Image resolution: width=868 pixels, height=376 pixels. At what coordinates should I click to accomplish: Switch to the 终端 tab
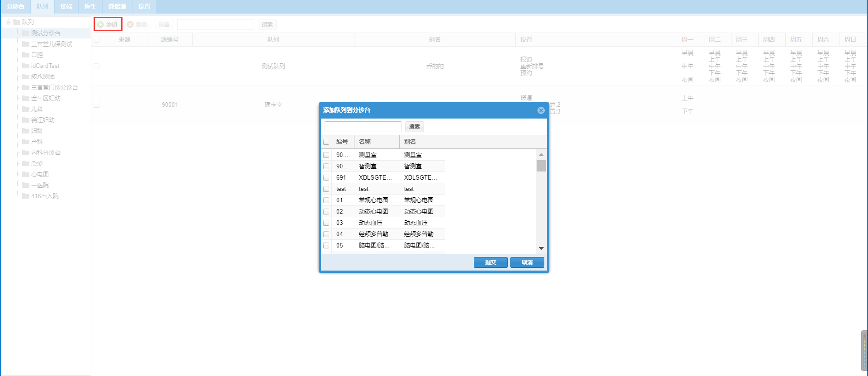(x=66, y=6)
